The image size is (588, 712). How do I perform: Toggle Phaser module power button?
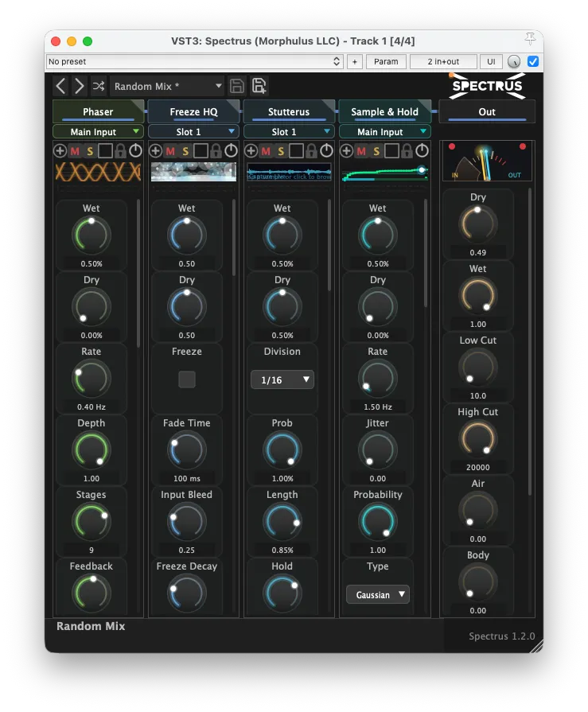pyautogui.click(x=135, y=150)
